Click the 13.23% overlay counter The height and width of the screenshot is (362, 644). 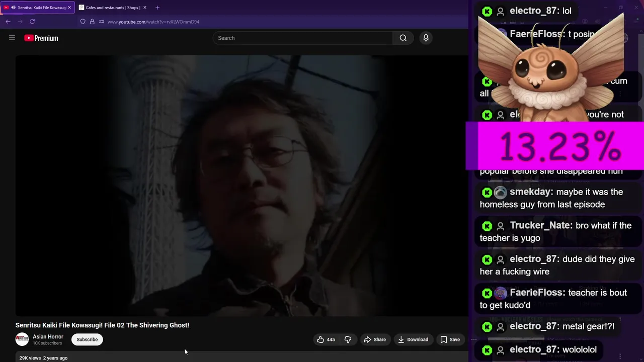[555, 146]
